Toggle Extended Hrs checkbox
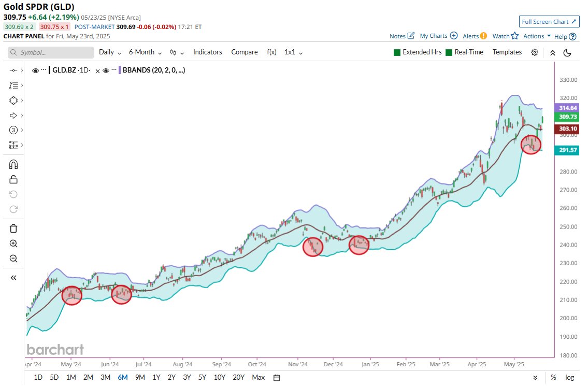 pyautogui.click(x=397, y=52)
